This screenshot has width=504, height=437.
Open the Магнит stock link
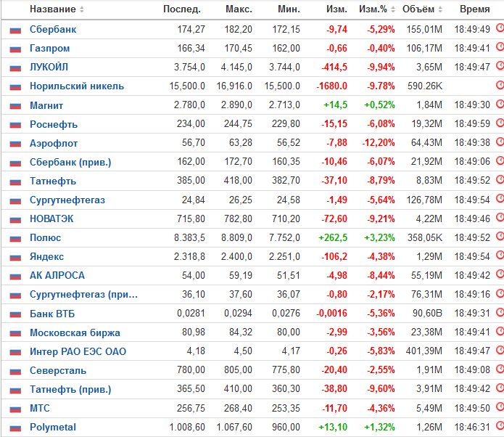(46, 105)
